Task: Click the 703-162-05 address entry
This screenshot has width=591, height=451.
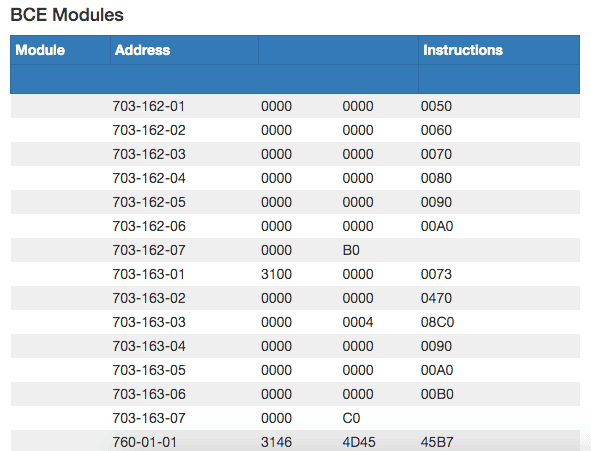Action: coord(149,202)
